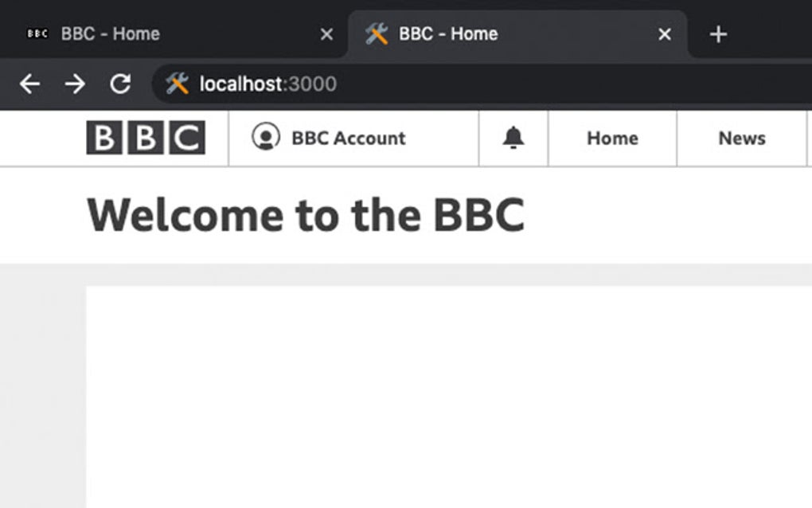Click the forward navigation arrow
Viewport: 812px width, 508px height.
pyautogui.click(x=76, y=84)
